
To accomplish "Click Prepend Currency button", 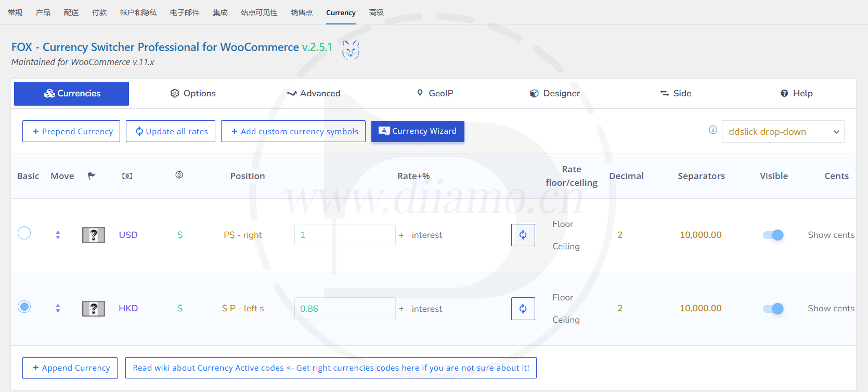I will click(71, 131).
